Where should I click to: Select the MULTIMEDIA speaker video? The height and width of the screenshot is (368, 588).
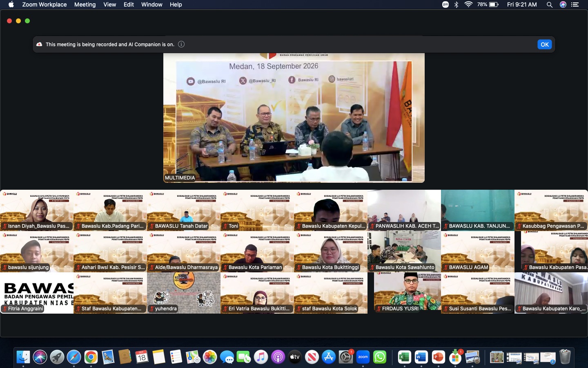click(294, 118)
